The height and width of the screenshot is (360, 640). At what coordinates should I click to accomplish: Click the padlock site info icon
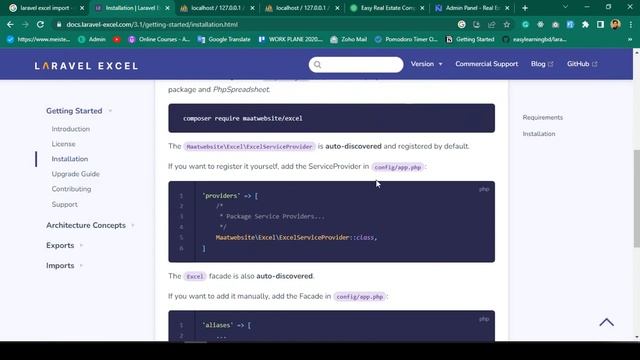click(59, 24)
